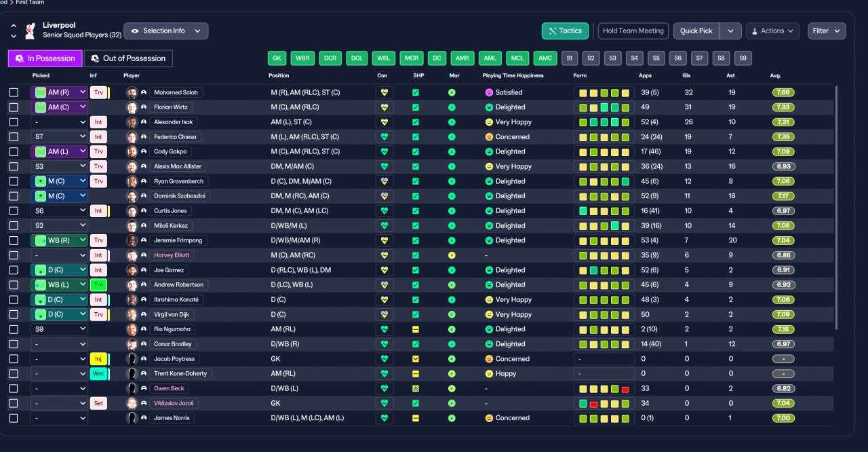The height and width of the screenshot is (452, 868).
Task: Open Rio Ngumoha's S9 picked dropdown
Action: 59,329
